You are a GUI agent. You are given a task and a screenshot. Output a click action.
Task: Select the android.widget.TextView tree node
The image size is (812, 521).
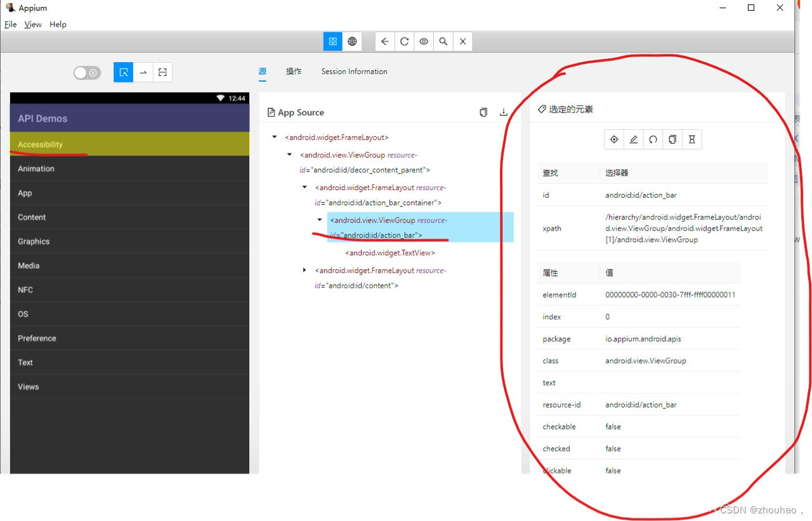pyautogui.click(x=390, y=253)
